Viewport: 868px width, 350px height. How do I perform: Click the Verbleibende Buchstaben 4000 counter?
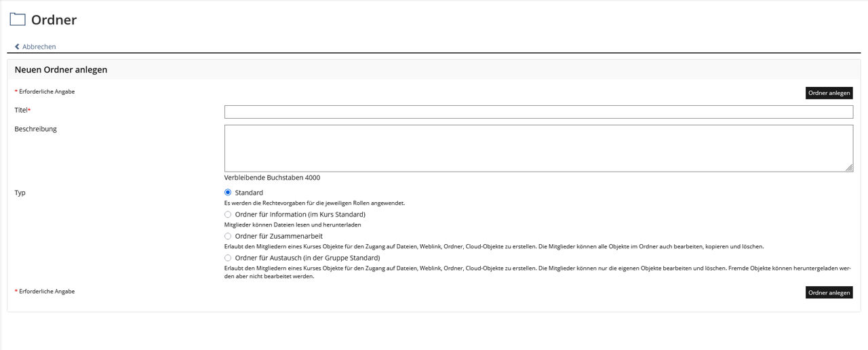272,178
